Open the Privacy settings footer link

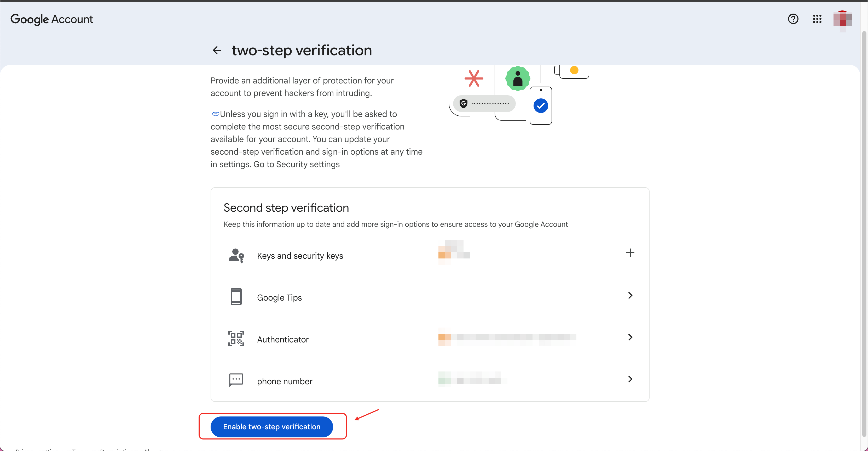click(38, 449)
